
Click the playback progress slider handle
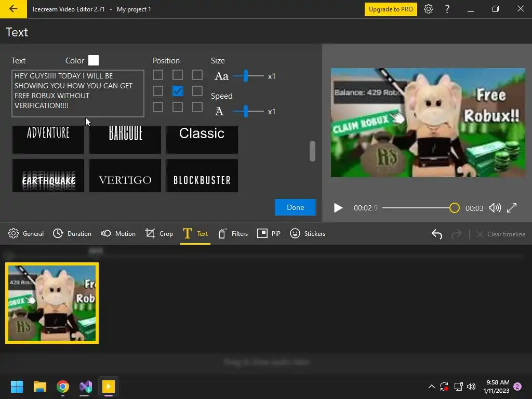[454, 208]
